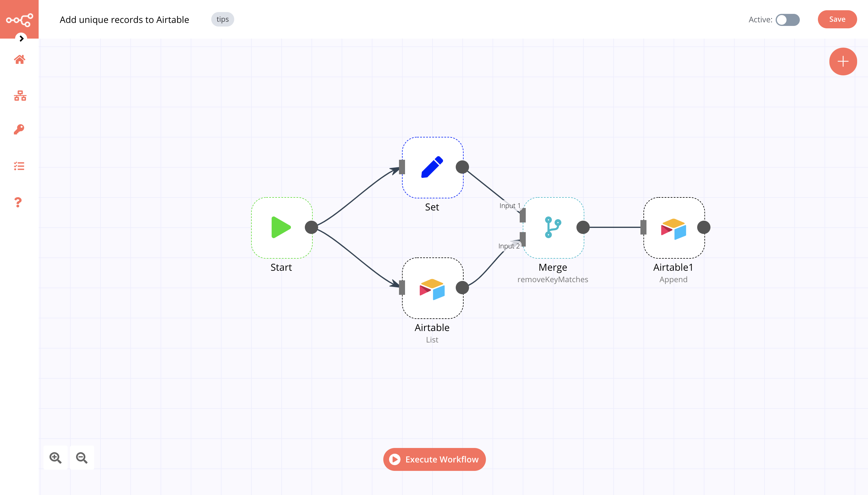Select the Airtable1 Append node
Screen dimensions: 868x495
[673, 227]
